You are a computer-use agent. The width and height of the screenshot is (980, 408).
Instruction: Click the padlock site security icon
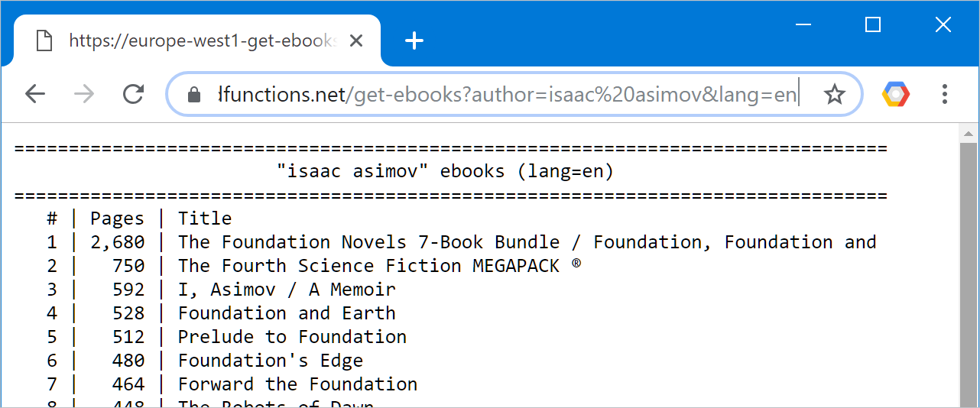(x=194, y=95)
